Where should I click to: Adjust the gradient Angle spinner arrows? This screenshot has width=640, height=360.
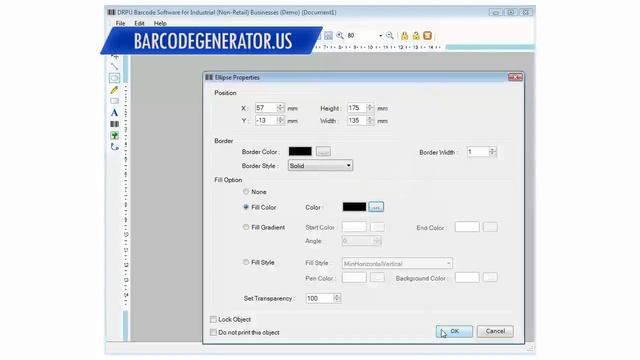tap(377, 241)
